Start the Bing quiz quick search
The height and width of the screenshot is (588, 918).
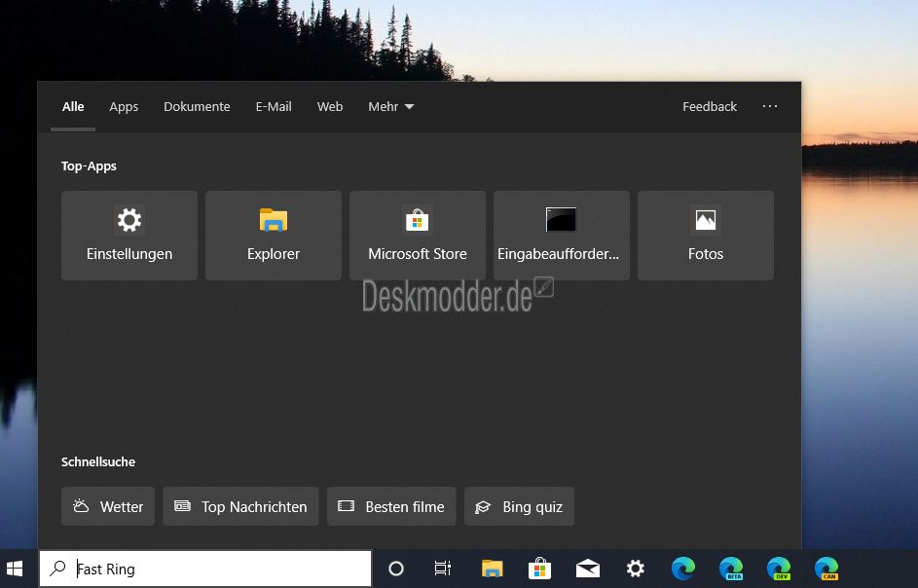click(519, 506)
